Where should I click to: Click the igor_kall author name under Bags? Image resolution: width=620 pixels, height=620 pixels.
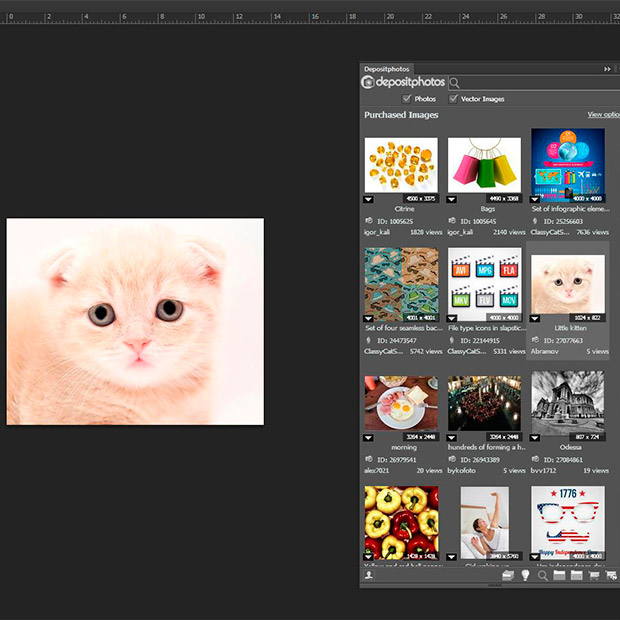point(460,232)
